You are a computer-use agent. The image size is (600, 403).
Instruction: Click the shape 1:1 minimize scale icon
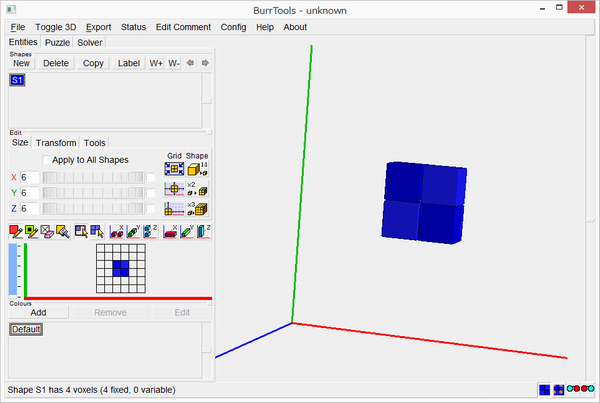197,169
